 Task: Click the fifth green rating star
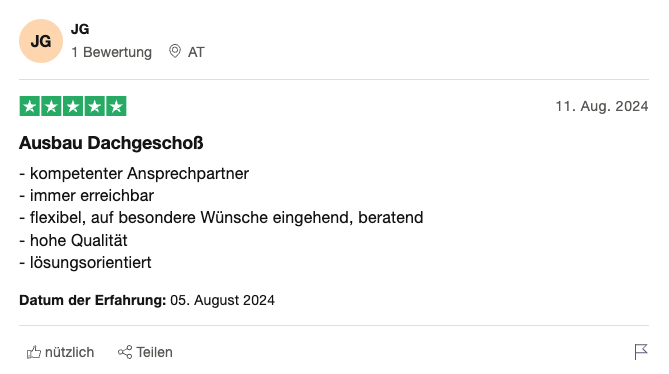tap(116, 106)
